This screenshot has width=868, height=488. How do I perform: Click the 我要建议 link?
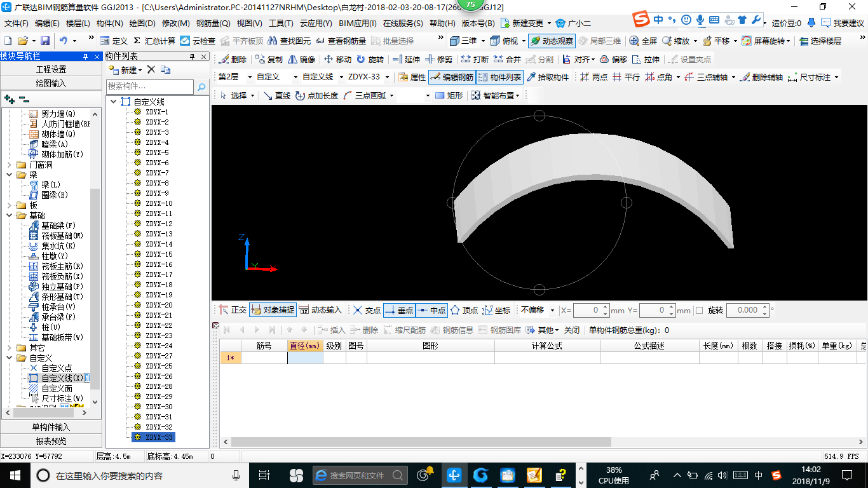843,23
